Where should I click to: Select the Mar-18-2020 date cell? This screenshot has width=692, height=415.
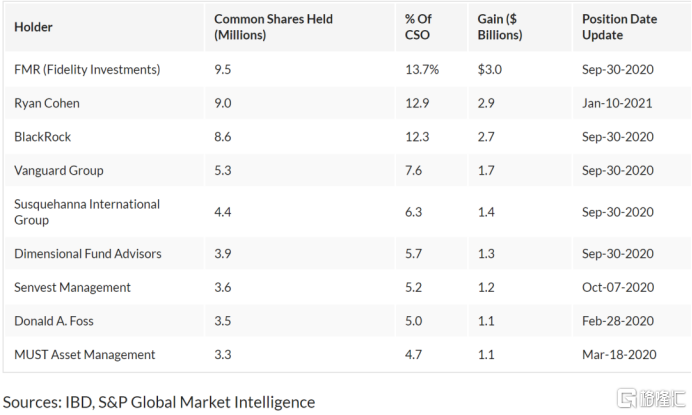click(x=618, y=354)
